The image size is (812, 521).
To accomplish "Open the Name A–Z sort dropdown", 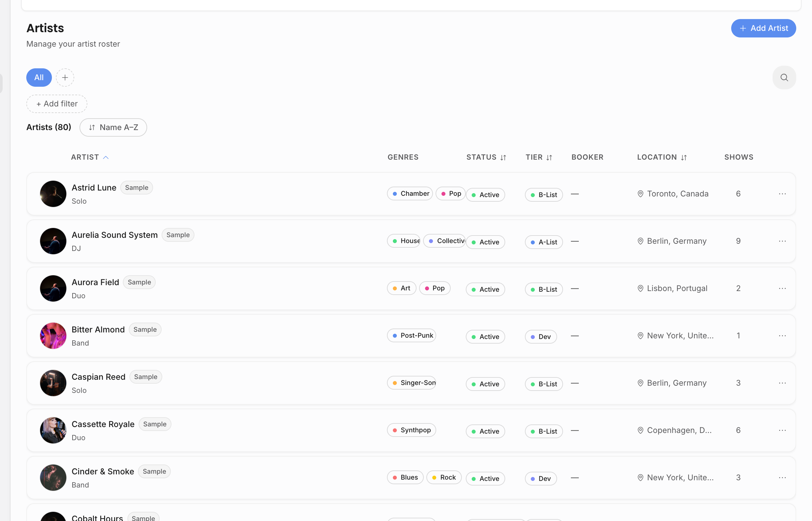I will (113, 127).
